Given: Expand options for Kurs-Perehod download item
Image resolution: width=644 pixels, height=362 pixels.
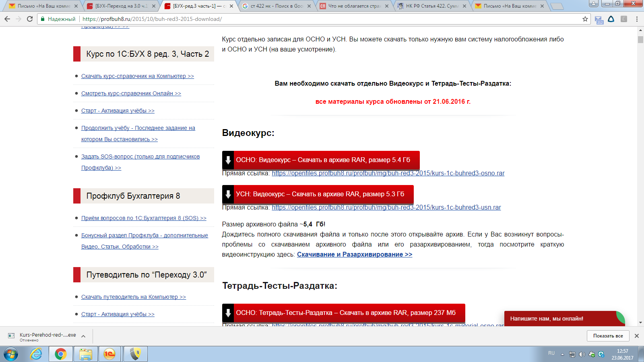Looking at the screenshot, I should [x=83, y=336].
